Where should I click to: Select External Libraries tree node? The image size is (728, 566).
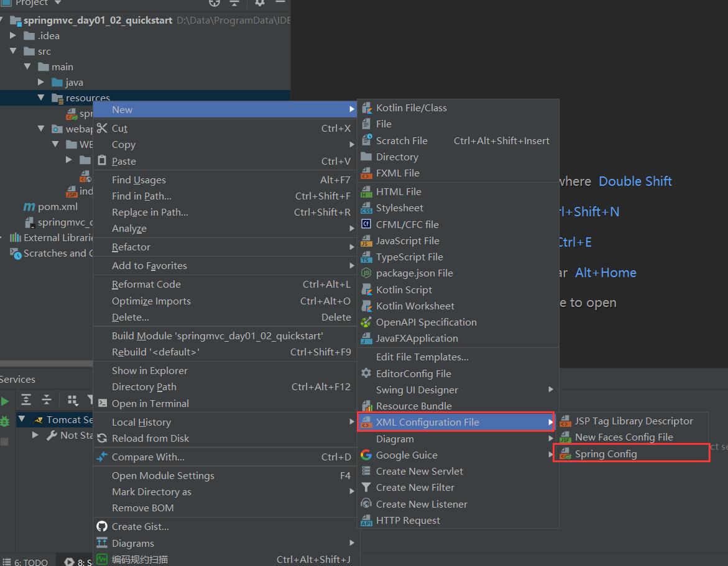click(x=51, y=237)
